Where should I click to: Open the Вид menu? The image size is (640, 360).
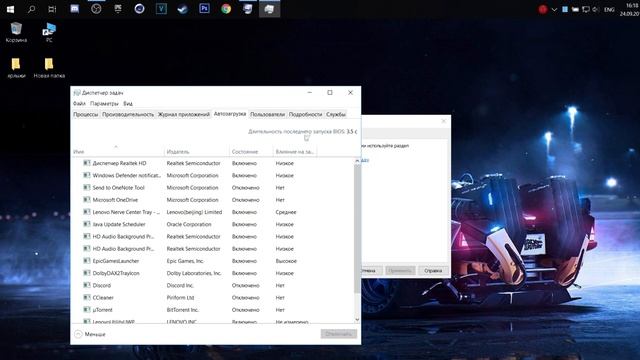point(128,104)
